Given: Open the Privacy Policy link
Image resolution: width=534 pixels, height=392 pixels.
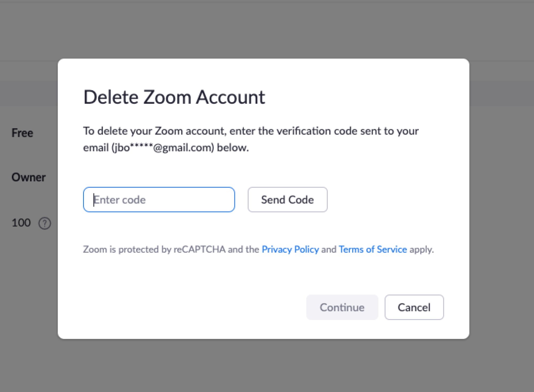Looking at the screenshot, I should [290, 249].
